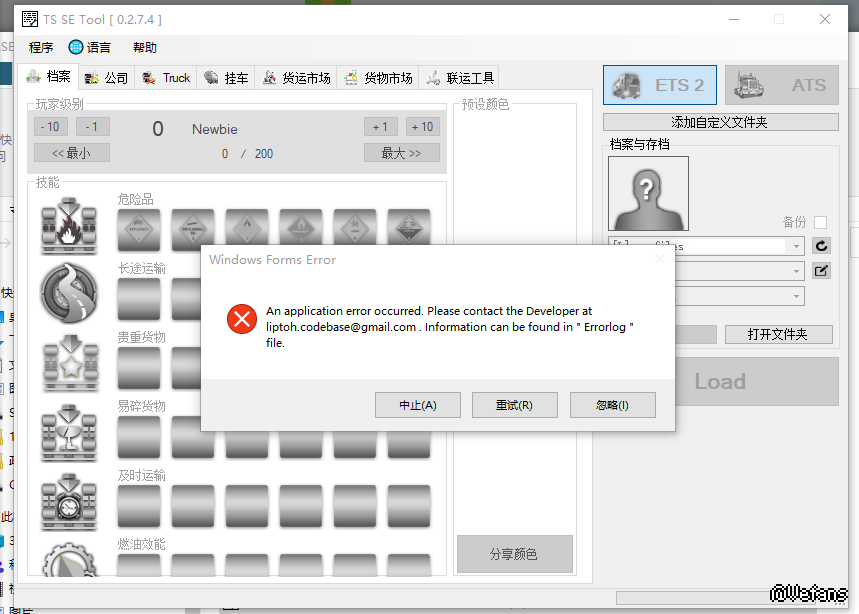Image resolution: width=859 pixels, height=614 pixels.
Task: Switch game to ATS
Action: (781, 85)
